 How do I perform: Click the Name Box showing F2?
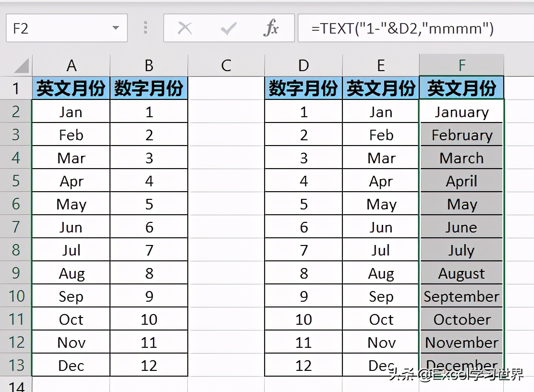(x=67, y=28)
